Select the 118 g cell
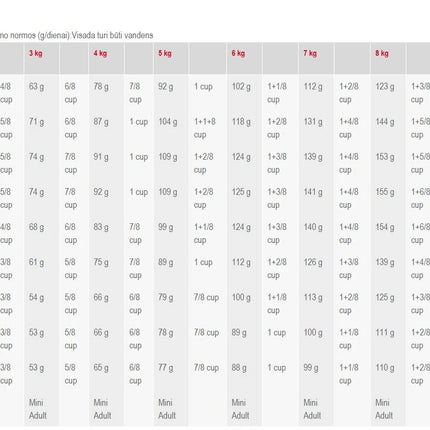This screenshot has height=430, width=430. tap(241, 122)
